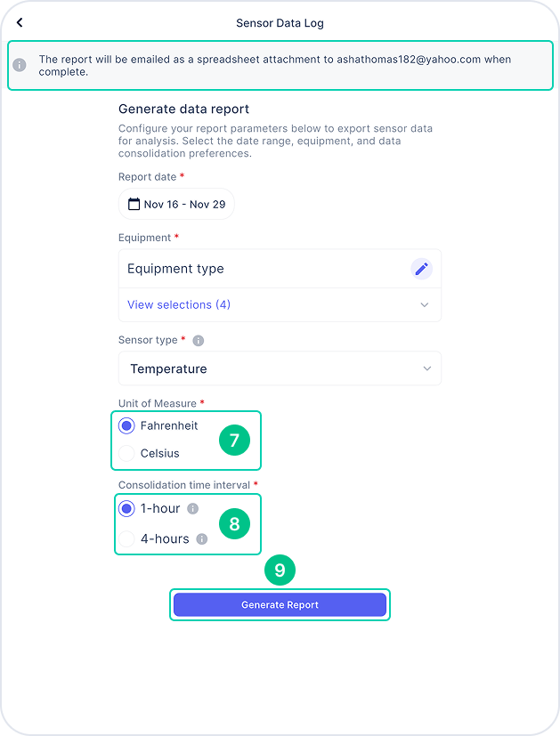
Task: Click the Generate data report heading
Action: tap(183, 109)
